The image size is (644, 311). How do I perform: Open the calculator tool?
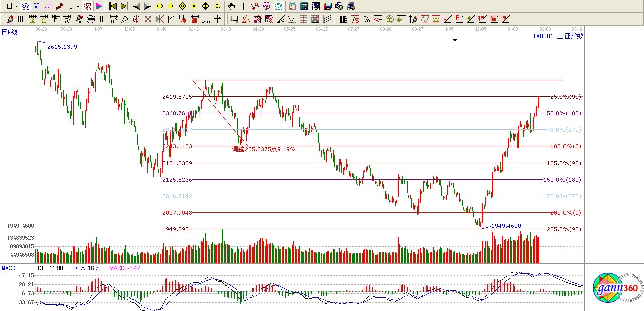coord(304,6)
